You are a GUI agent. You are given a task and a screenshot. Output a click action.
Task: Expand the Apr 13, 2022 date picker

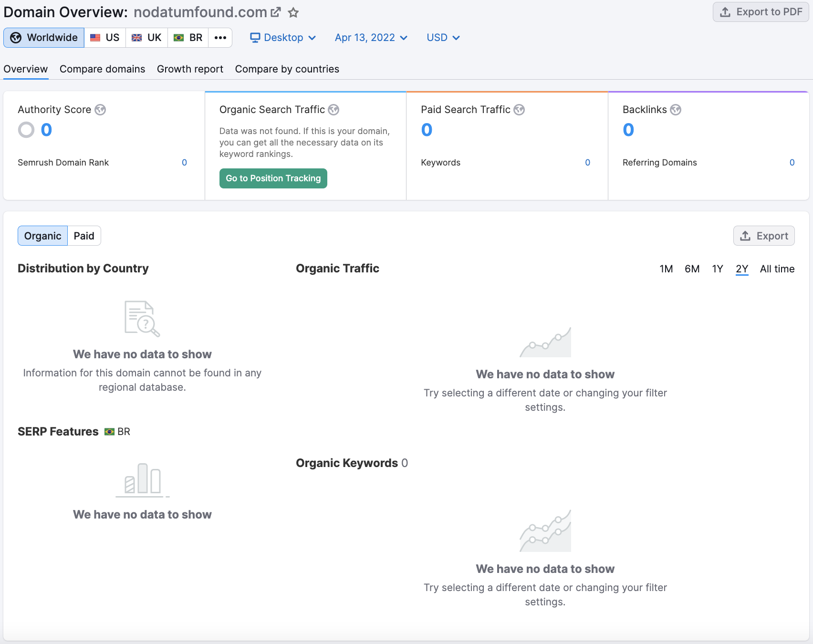coord(371,38)
